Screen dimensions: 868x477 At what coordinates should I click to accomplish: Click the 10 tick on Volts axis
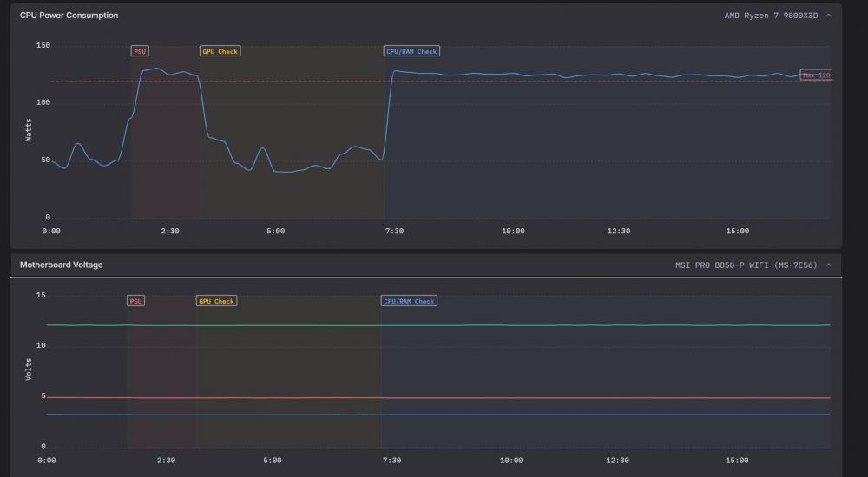(x=41, y=345)
